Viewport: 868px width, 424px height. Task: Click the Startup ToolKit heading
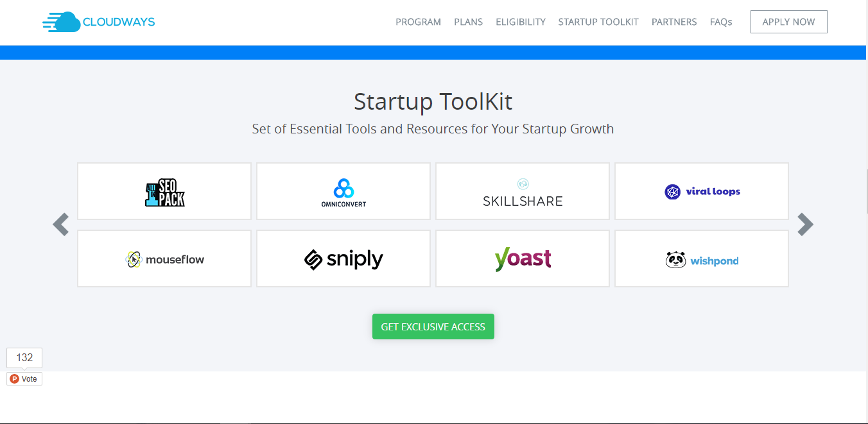[433, 102]
